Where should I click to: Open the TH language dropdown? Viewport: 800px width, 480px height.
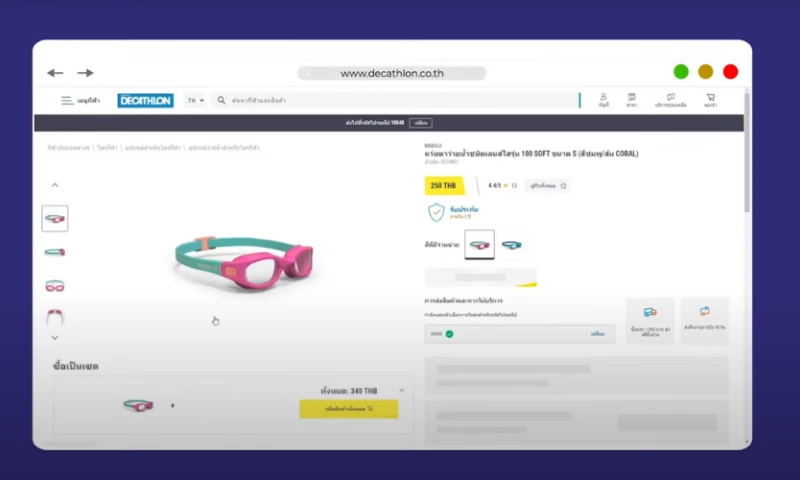click(x=195, y=100)
